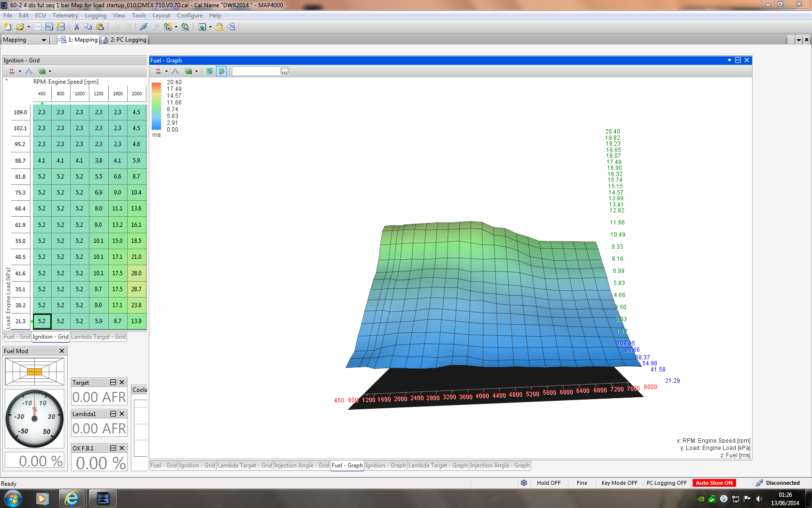Open the Telemetry menu
The width and height of the screenshot is (812, 508).
(x=65, y=15)
